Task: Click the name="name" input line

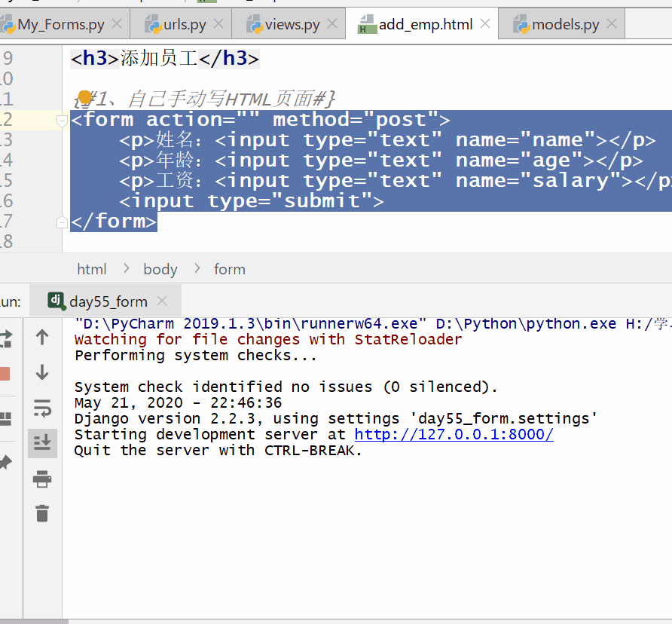Action: [387, 140]
